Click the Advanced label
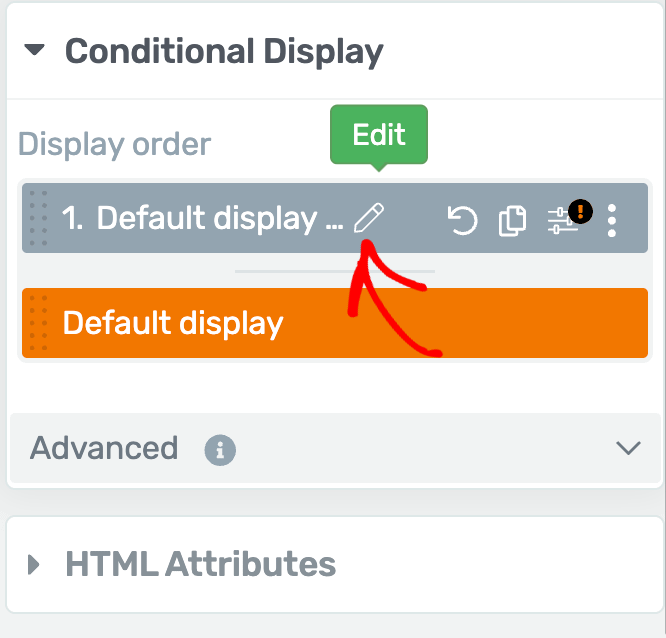The image size is (666, 638). coord(104,448)
